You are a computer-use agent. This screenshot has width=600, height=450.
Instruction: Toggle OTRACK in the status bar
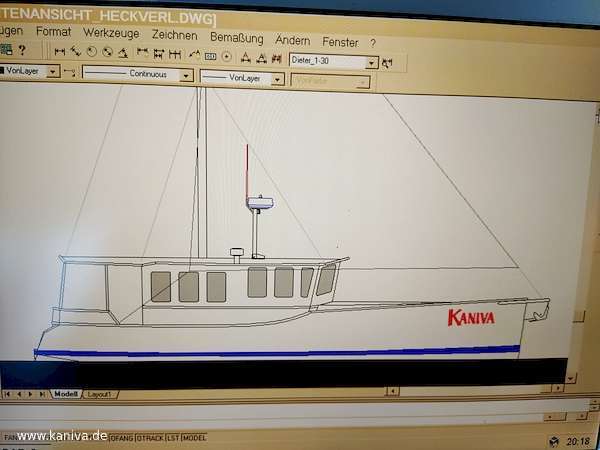click(150, 437)
